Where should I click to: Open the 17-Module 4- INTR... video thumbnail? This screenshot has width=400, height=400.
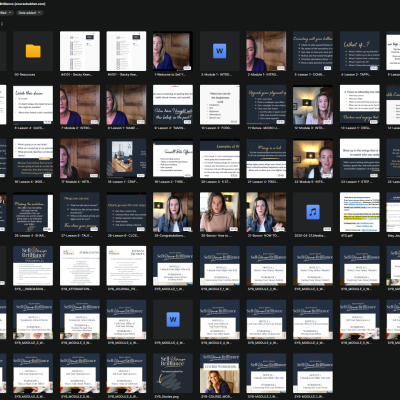(80, 159)
